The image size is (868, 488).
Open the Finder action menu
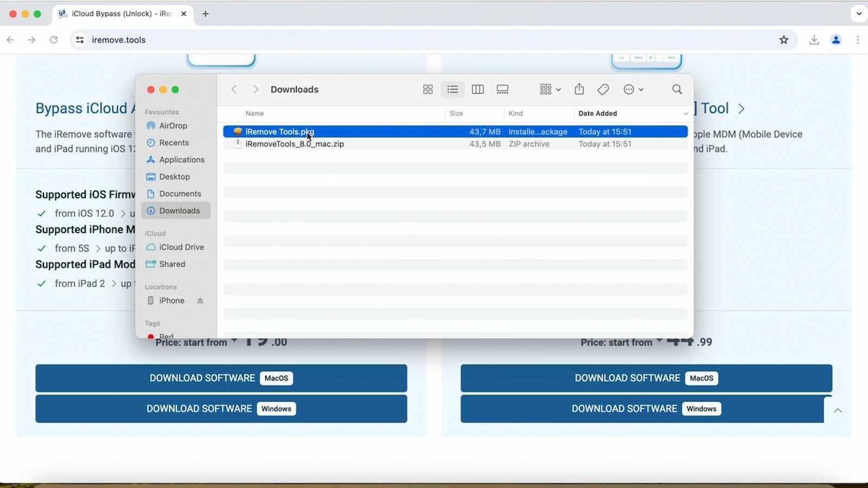633,89
